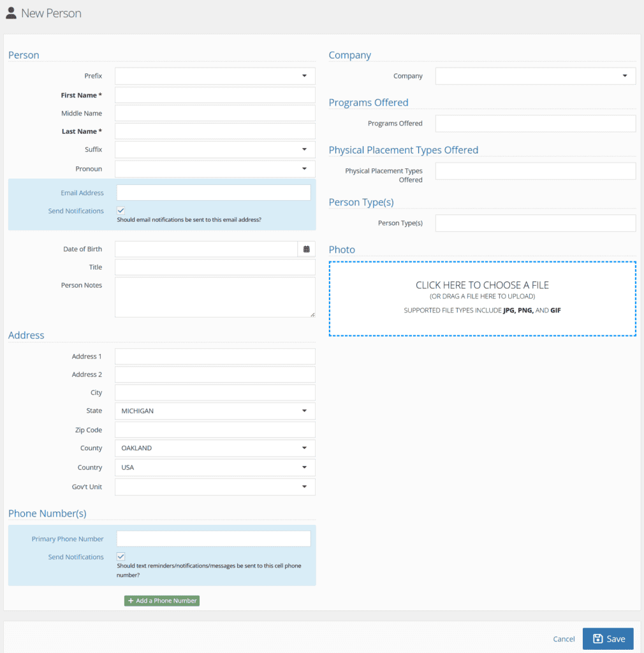Image resolution: width=644 pixels, height=653 pixels.
Task: Focus the Primary Phone Number field
Action: pyautogui.click(x=214, y=539)
